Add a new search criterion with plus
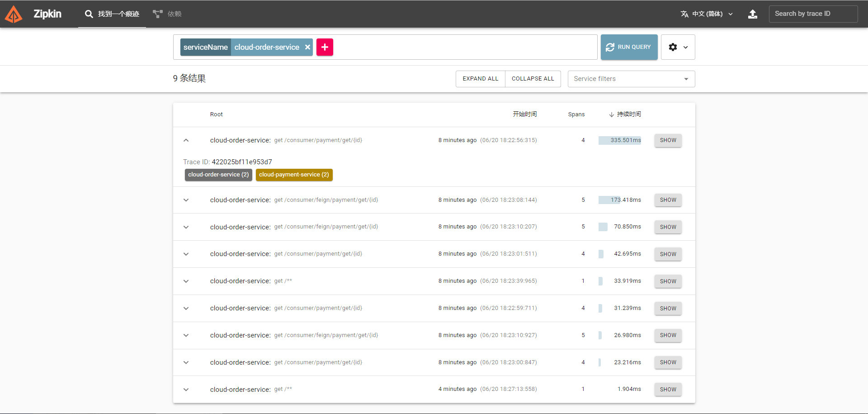868x414 pixels. coord(325,47)
